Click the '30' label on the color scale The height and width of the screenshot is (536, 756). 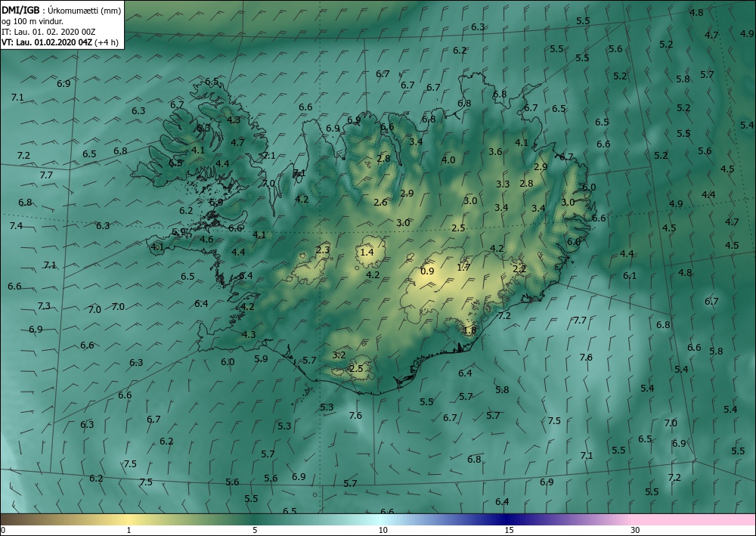(x=636, y=530)
